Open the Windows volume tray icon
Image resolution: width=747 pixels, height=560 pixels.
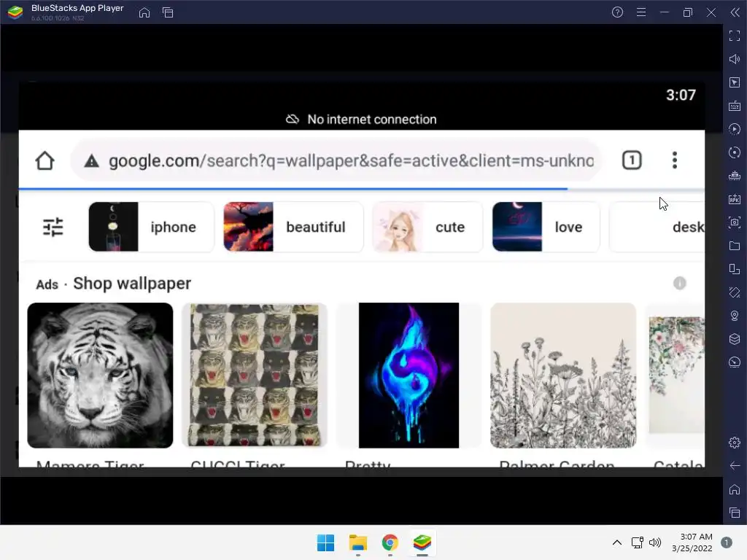pyautogui.click(x=655, y=542)
